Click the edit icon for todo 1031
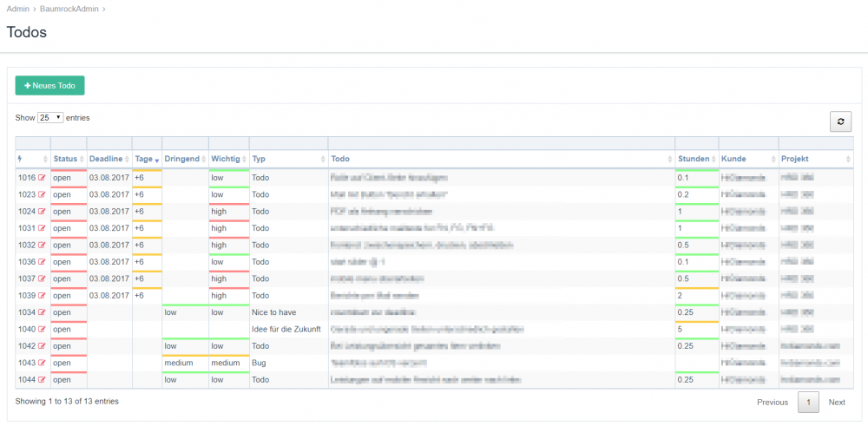Screen dimensions: 868x426 click(x=42, y=228)
